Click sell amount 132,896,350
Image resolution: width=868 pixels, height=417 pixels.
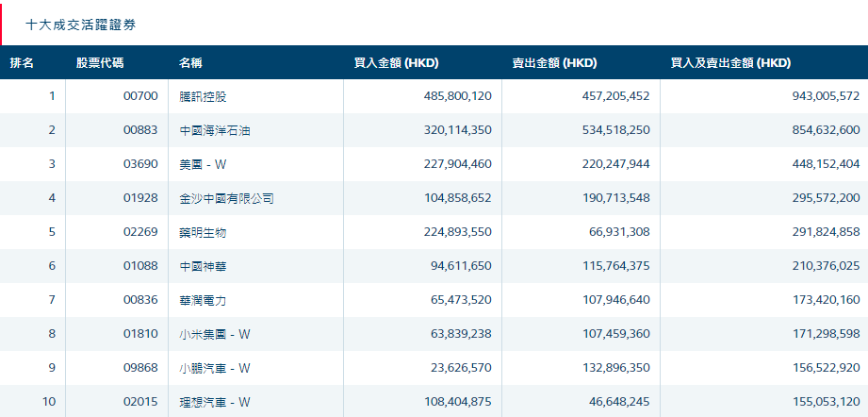[616, 368]
